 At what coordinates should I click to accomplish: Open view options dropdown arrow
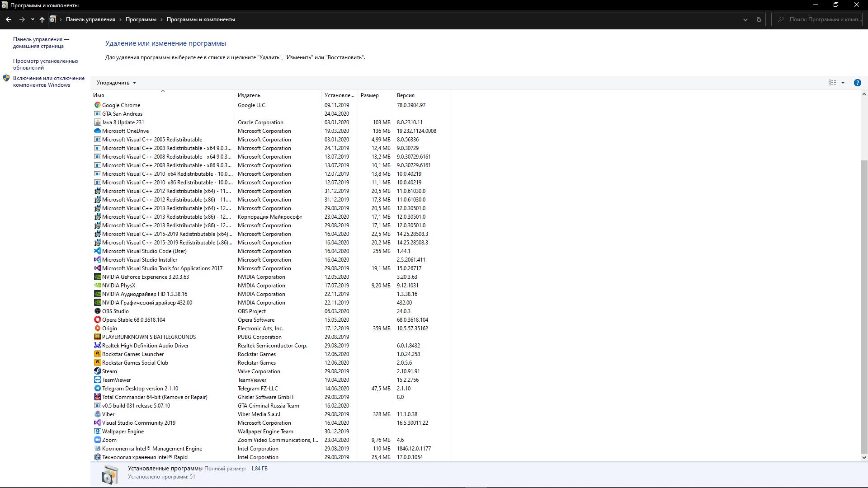843,83
